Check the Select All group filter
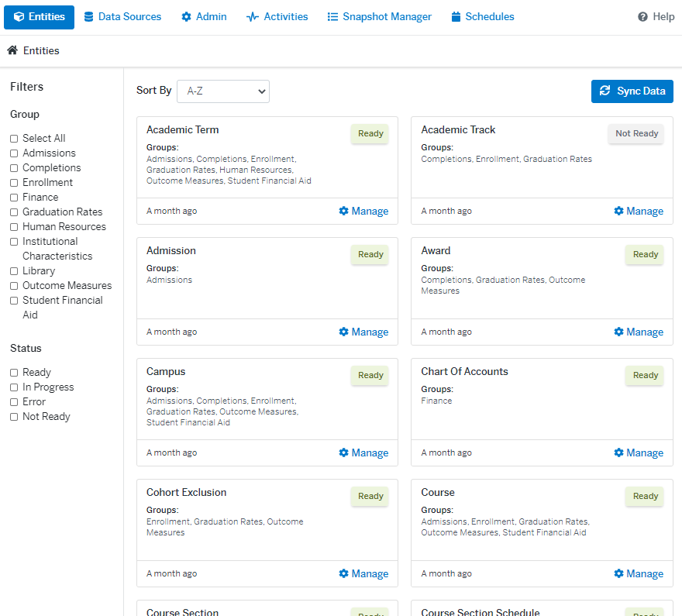Image resolution: width=682 pixels, height=616 pixels. tap(14, 139)
